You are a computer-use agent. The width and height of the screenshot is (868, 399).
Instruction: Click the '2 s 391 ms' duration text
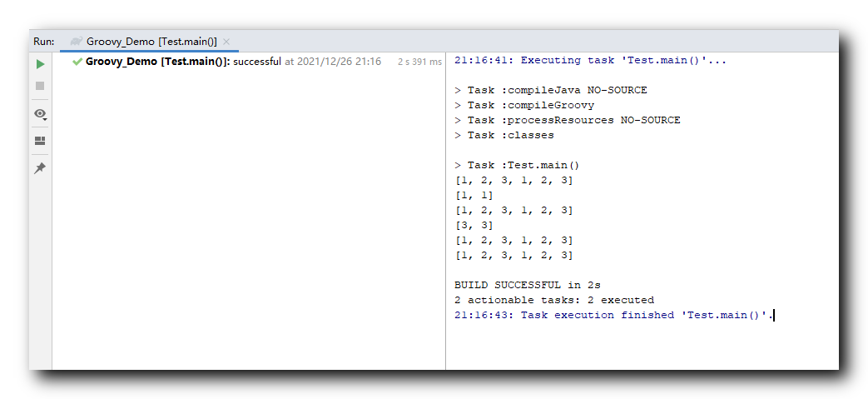coord(419,62)
